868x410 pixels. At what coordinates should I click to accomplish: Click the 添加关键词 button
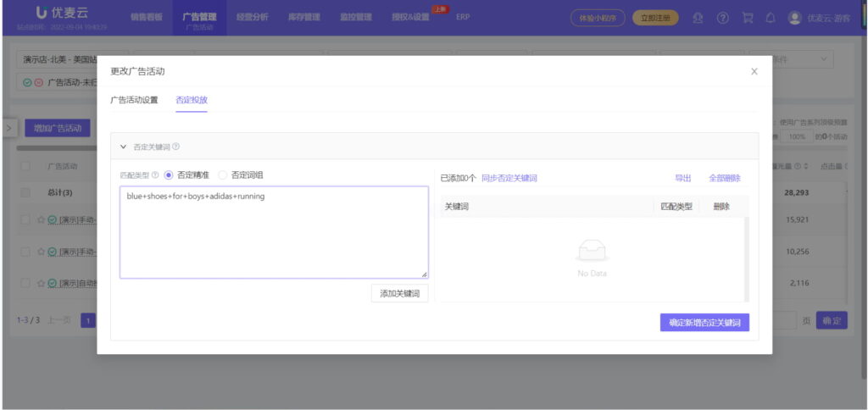399,293
